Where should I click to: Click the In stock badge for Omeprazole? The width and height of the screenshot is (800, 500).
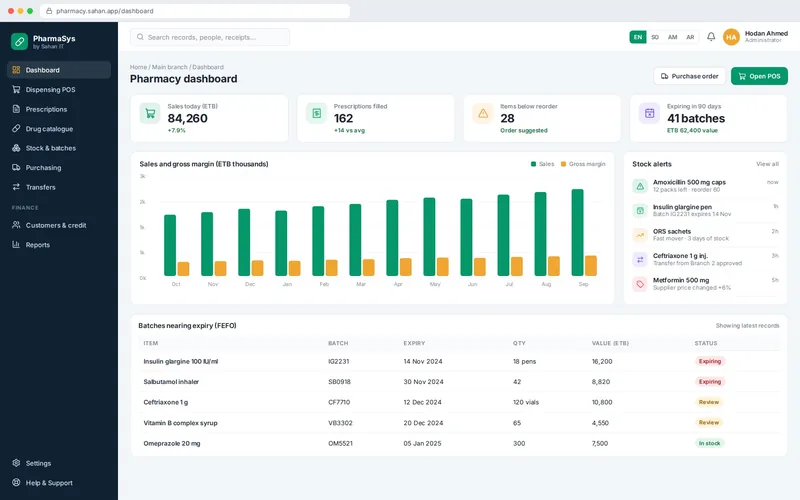click(710, 443)
